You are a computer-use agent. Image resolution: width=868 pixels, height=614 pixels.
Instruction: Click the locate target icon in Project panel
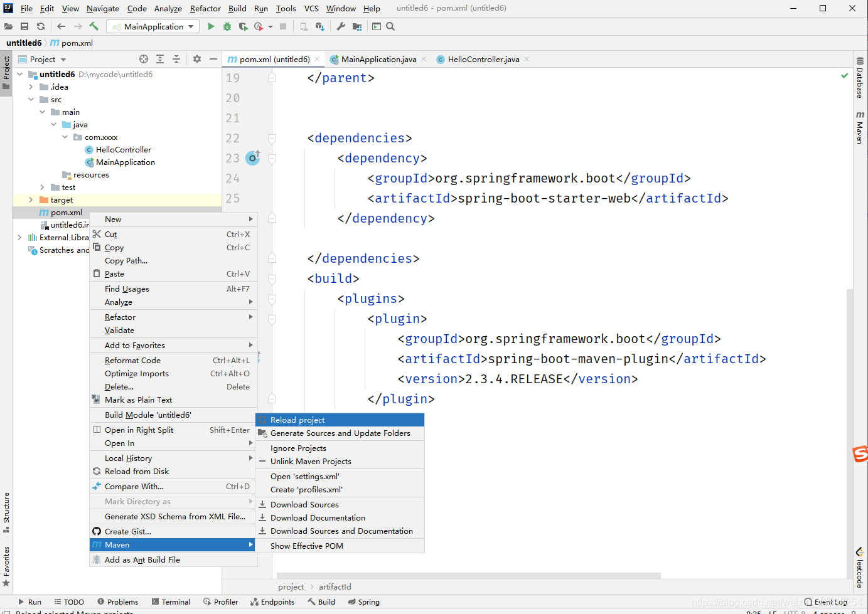tap(144, 59)
